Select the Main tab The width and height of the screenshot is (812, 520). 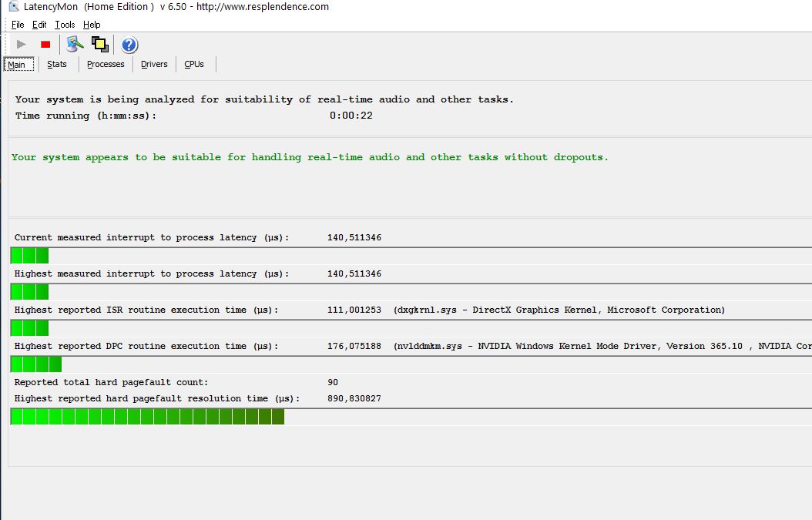(19, 64)
